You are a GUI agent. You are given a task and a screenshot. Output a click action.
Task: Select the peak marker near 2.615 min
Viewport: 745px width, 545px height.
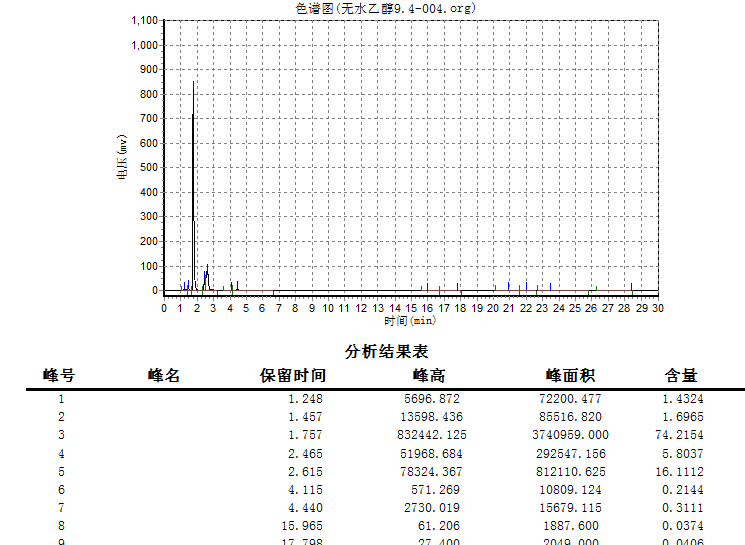click(208, 268)
